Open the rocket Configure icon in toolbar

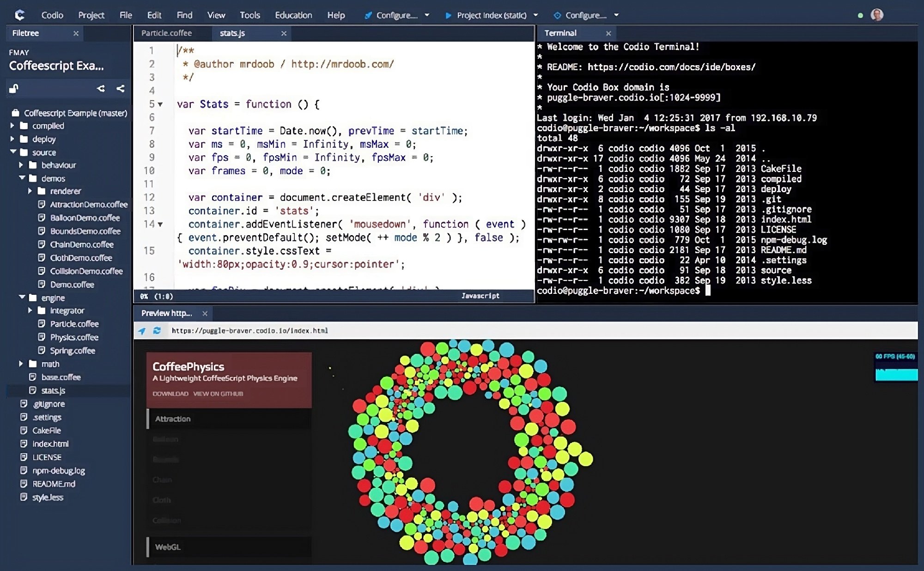[367, 15]
